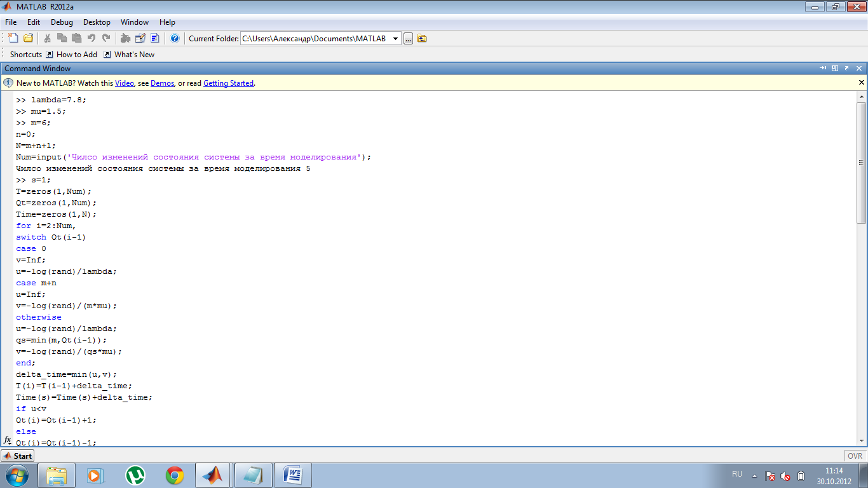Click the scroll down arrow in Command Window
This screenshot has height=488, width=868.
[862, 441]
